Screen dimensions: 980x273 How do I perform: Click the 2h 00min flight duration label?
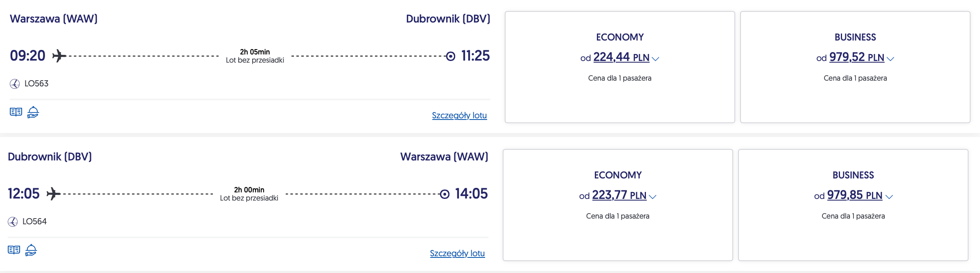coord(249,190)
